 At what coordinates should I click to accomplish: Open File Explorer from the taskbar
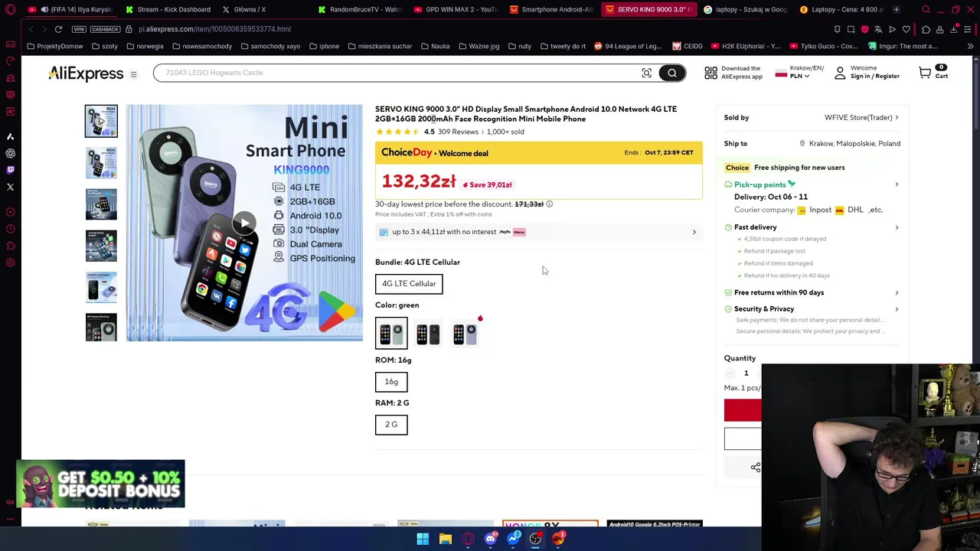pos(445,539)
